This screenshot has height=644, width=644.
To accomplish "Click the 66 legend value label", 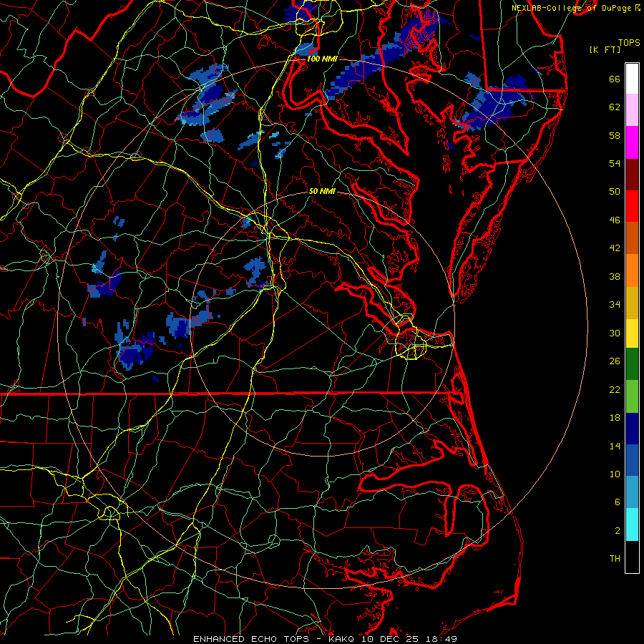I will click(615, 79).
